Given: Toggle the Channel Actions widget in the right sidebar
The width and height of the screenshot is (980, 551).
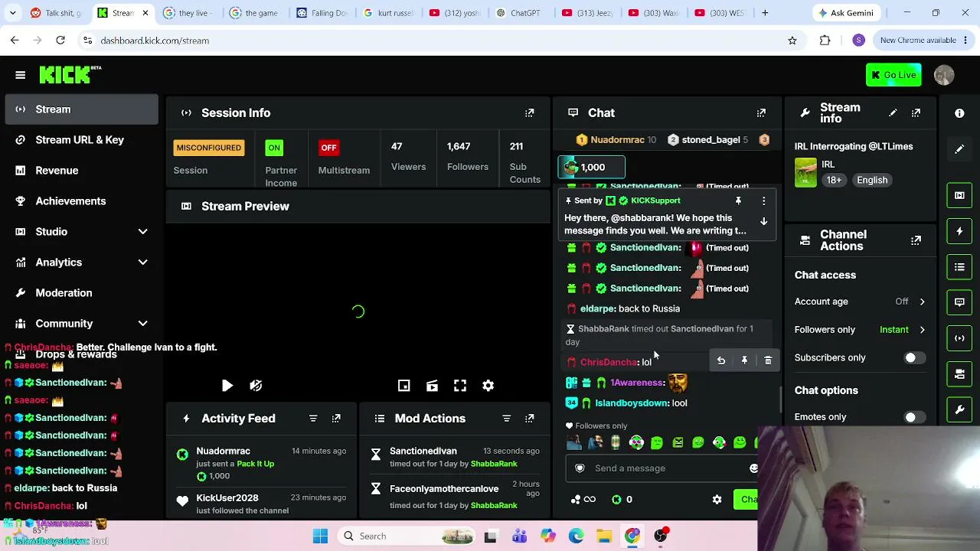Looking at the screenshot, I should 959,374.
